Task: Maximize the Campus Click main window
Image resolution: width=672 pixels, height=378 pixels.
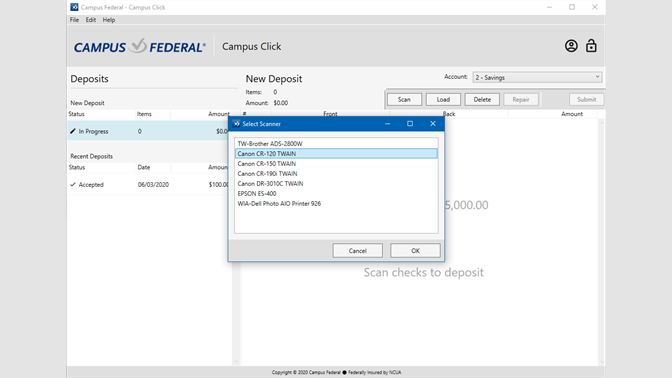Action: [x=572, y=7]
